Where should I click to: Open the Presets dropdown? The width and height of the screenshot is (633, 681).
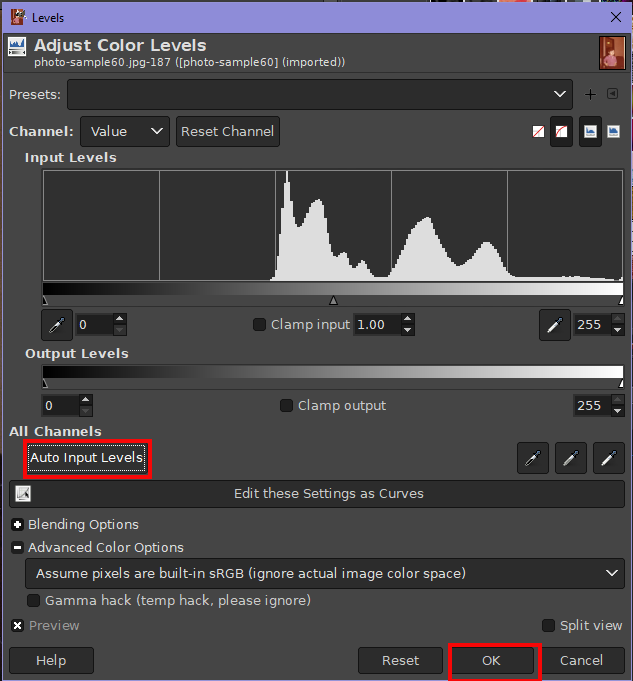click(320, 94)
